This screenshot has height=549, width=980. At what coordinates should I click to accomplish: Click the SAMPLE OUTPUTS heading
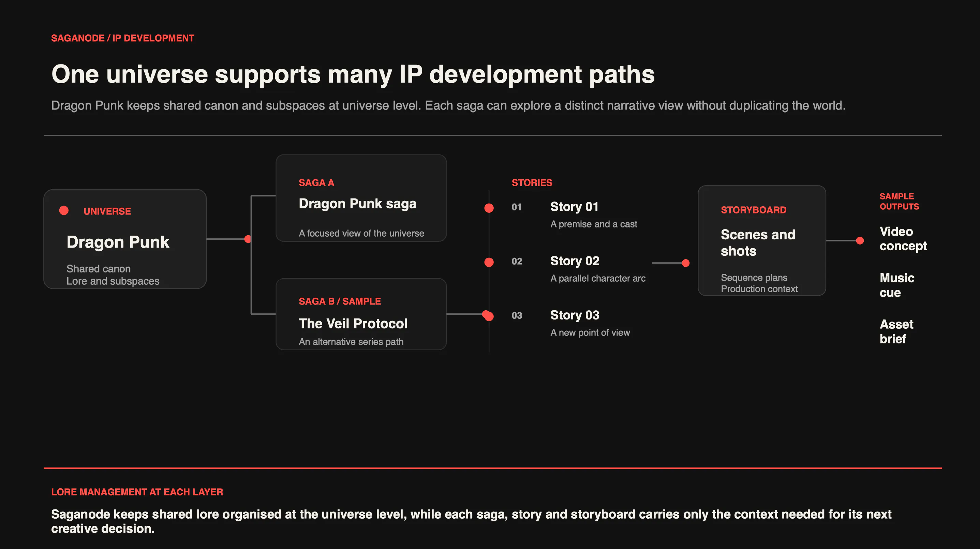pos(899,201)
